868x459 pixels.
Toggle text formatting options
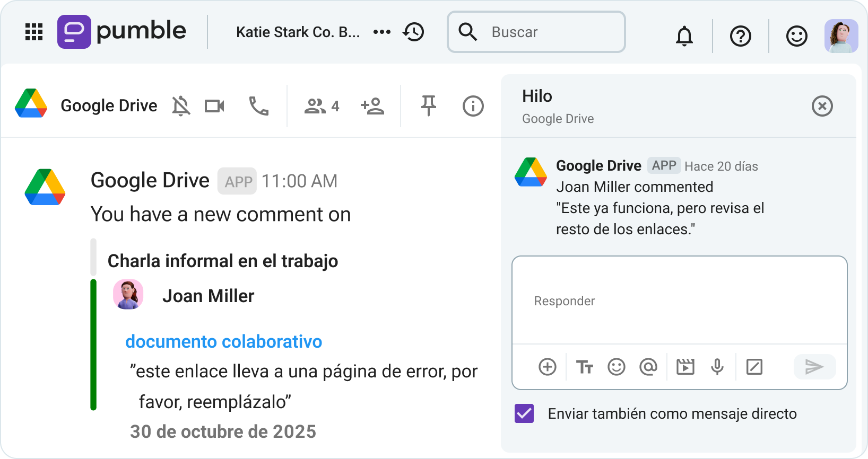pyautogui.click(x=585, y=367)
